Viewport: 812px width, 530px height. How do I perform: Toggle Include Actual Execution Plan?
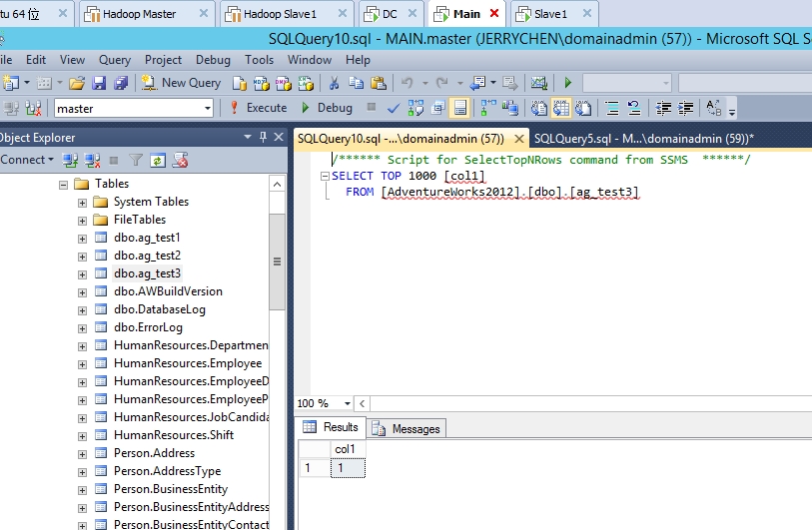pos(488,108)
